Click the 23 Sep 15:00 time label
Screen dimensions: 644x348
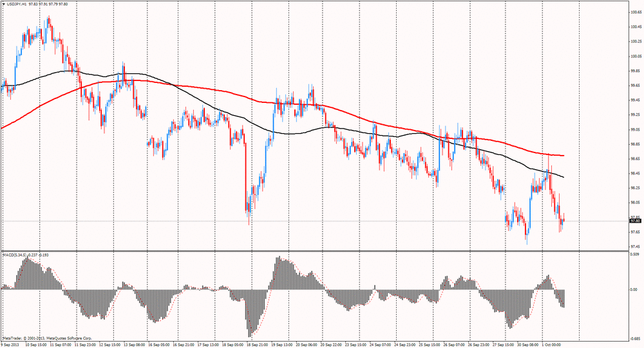tap(356, 345)
